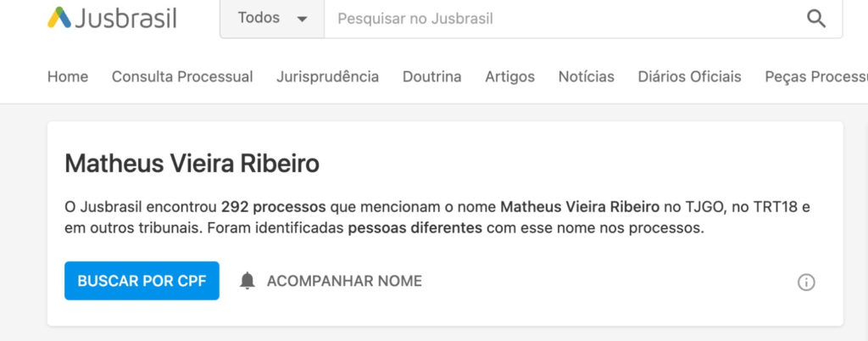This screenshot has height=341, width=868.
Task: Switch to the Jurisprudência tab
Action: [328, 76]
